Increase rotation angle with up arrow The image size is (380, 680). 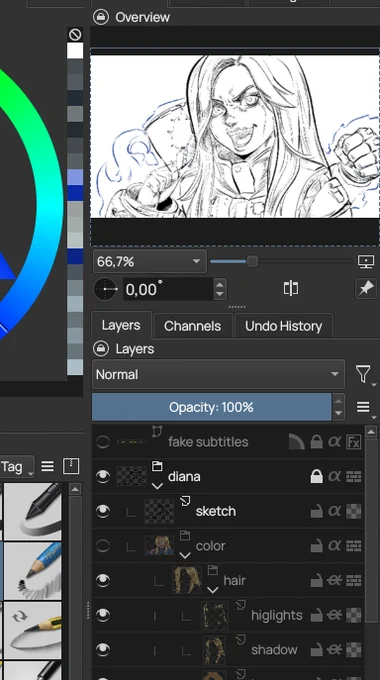coord(220,284)
